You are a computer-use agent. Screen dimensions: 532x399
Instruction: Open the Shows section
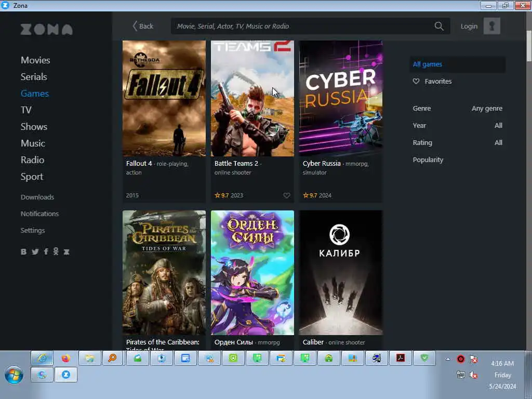click(34, 127)
